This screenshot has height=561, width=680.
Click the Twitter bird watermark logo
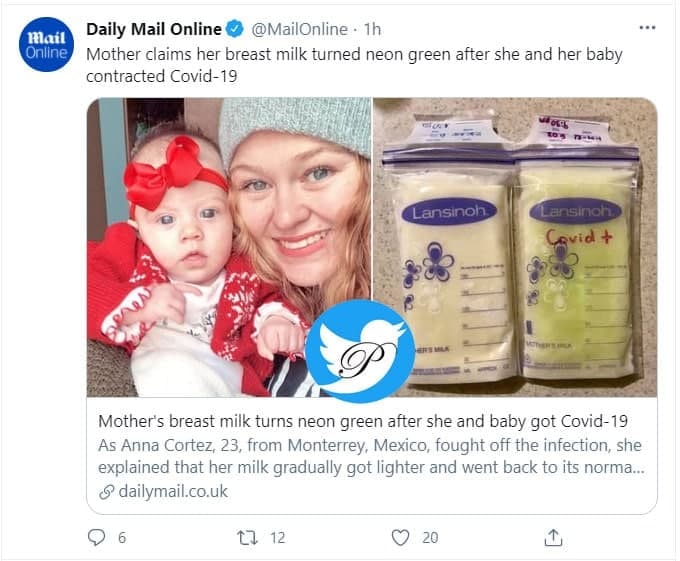359,350
